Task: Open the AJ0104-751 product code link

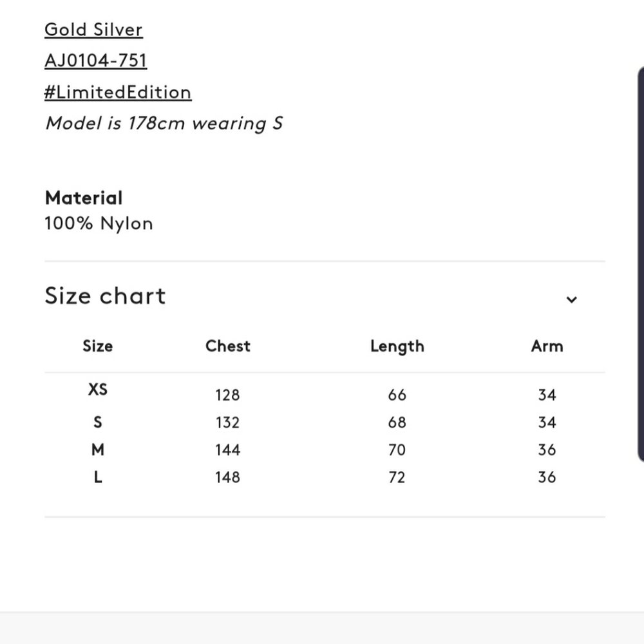Action: (96, 61)
